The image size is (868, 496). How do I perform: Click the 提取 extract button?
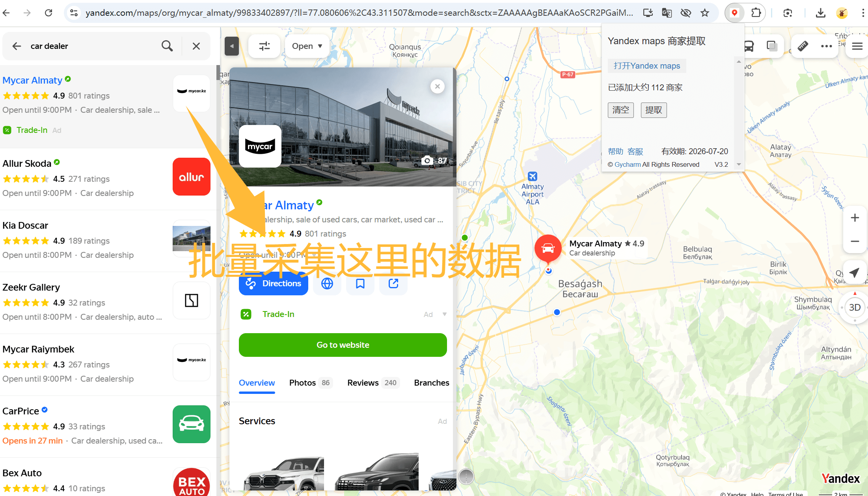coord(654,110)
